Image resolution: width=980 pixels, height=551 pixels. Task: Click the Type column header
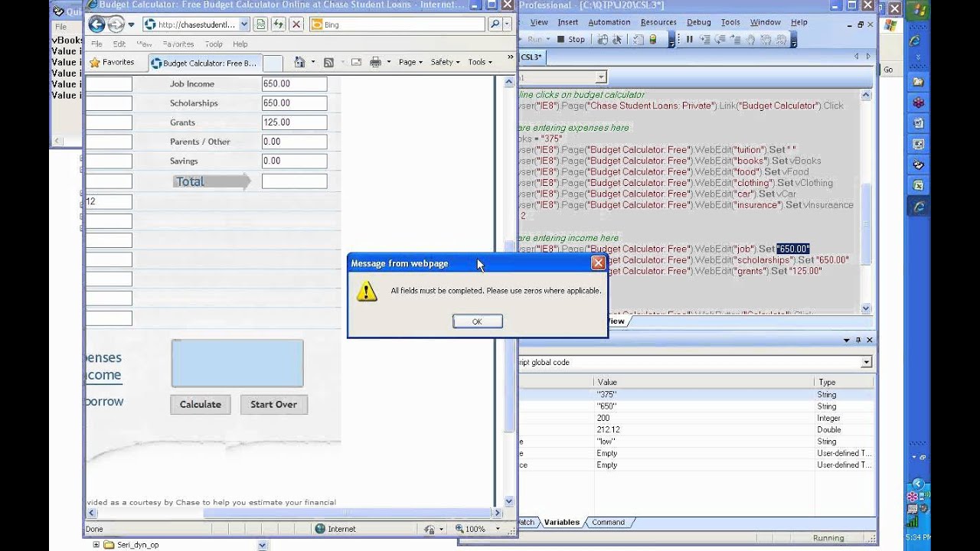(x=844, y=382)
